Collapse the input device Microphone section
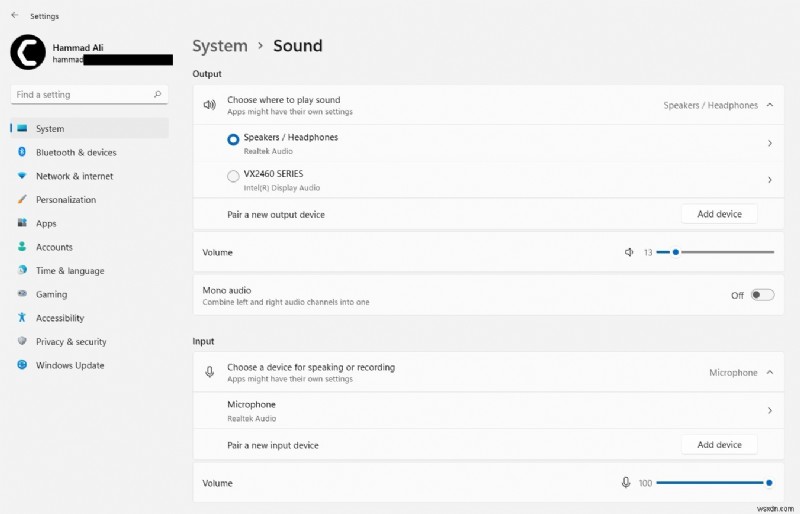800x514 pixels. [769, 372]
